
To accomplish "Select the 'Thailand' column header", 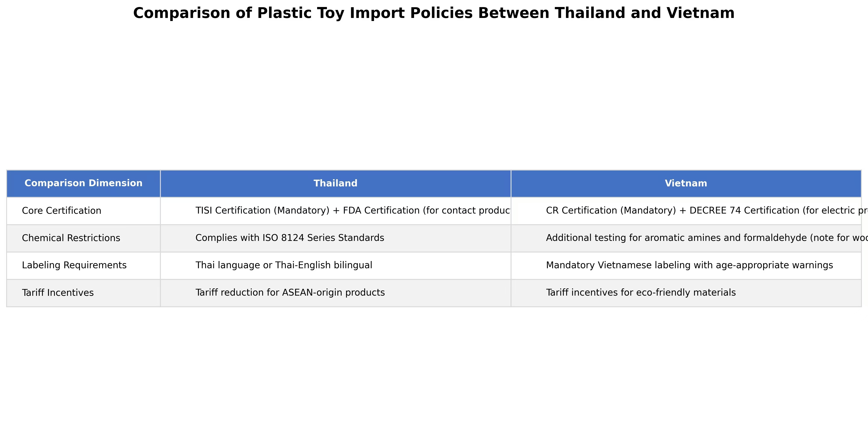I will [x=335, y=183].
